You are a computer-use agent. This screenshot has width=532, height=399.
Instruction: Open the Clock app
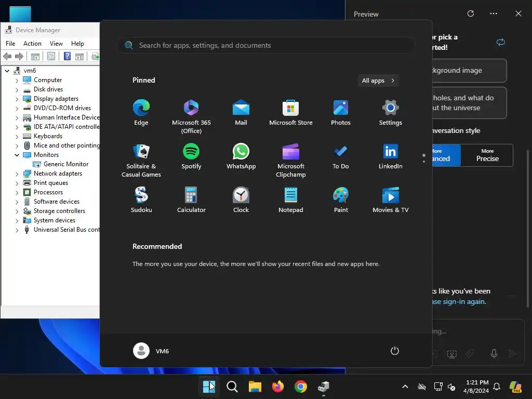[x=241, y=200]
